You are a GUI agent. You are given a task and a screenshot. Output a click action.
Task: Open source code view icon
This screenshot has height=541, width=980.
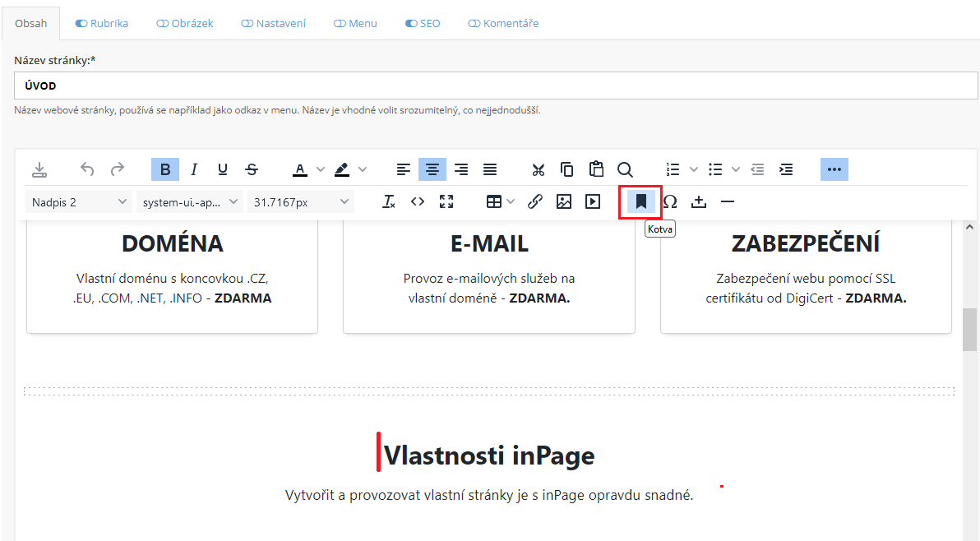pos(418,201)
